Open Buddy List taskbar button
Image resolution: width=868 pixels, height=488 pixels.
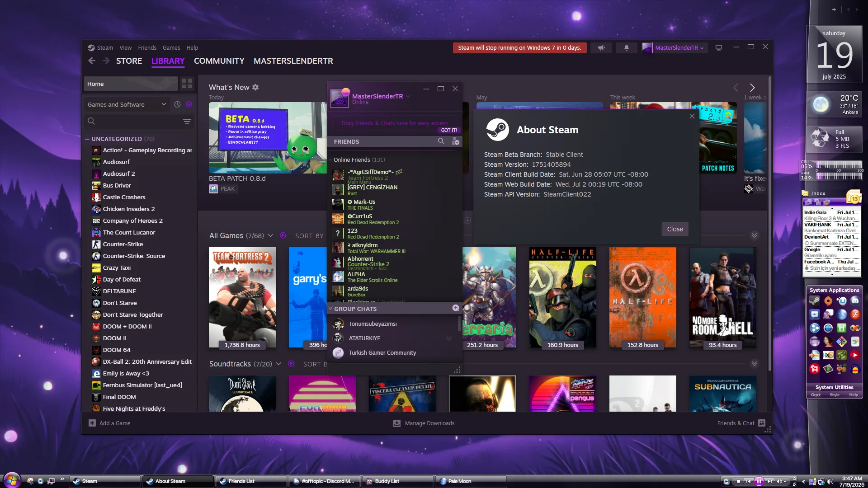click(397, 481)
